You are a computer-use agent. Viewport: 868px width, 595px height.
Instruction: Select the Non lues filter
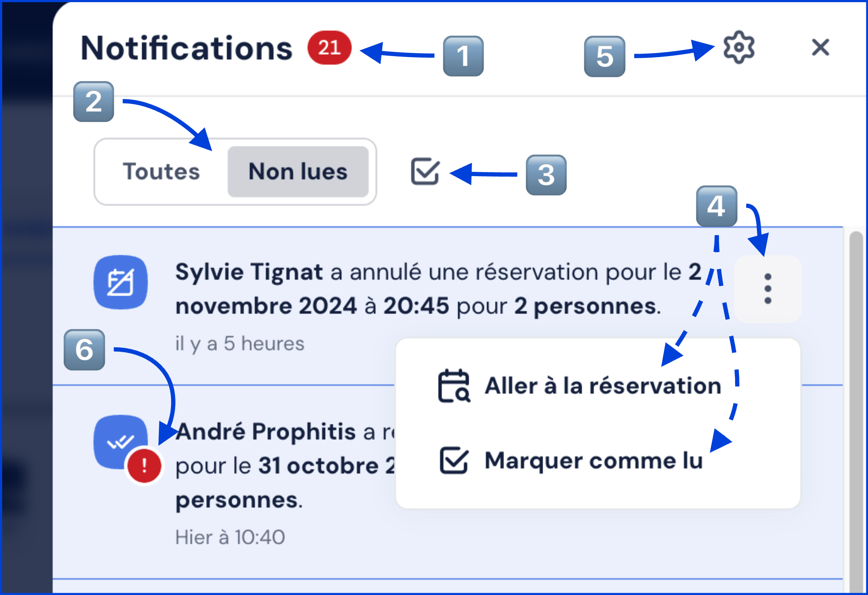[x=298, y=171]
